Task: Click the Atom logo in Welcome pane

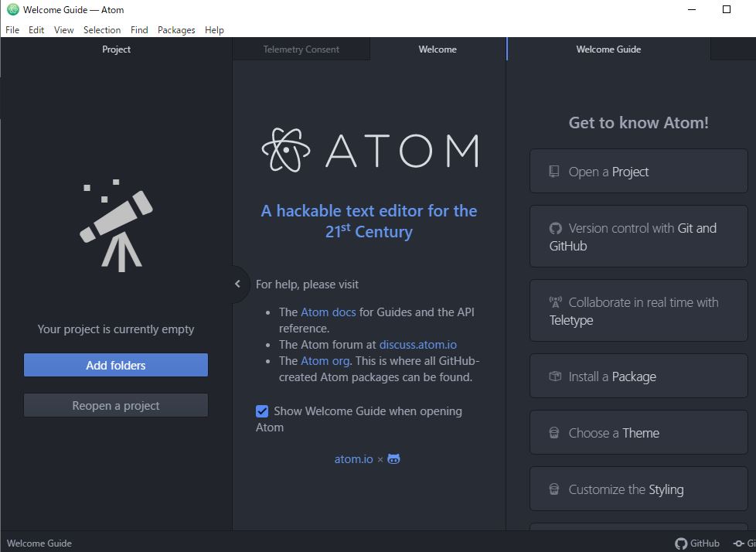Action: click(369, 150)
